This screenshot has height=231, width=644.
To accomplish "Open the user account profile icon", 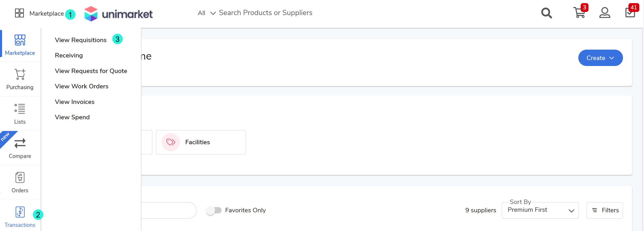I will 605,13.
